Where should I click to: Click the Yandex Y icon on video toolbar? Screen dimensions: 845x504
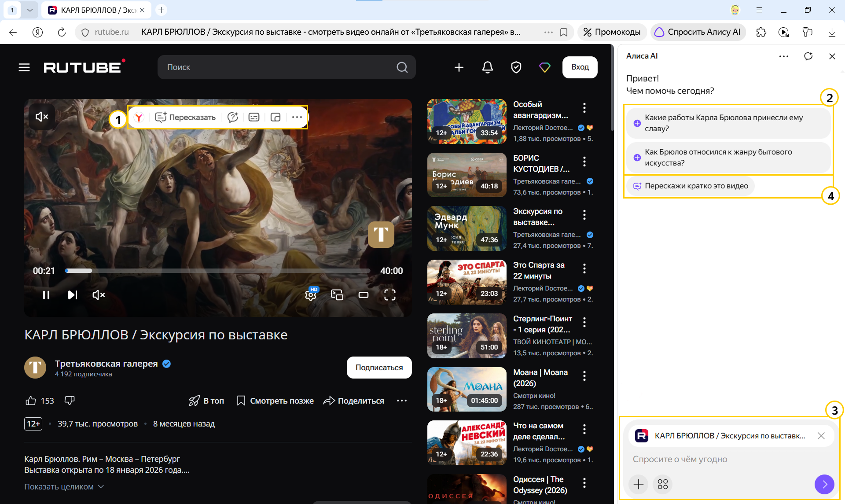point(139,117)
